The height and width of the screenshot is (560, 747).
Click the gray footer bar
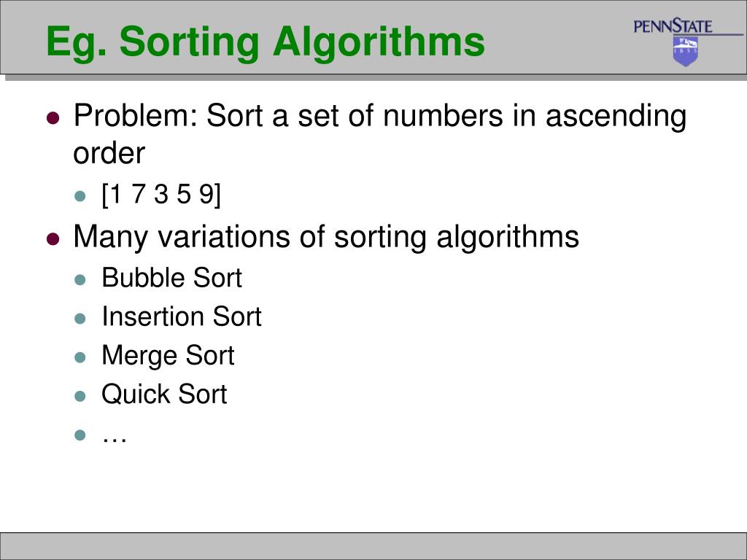click(x=373, y=545)
